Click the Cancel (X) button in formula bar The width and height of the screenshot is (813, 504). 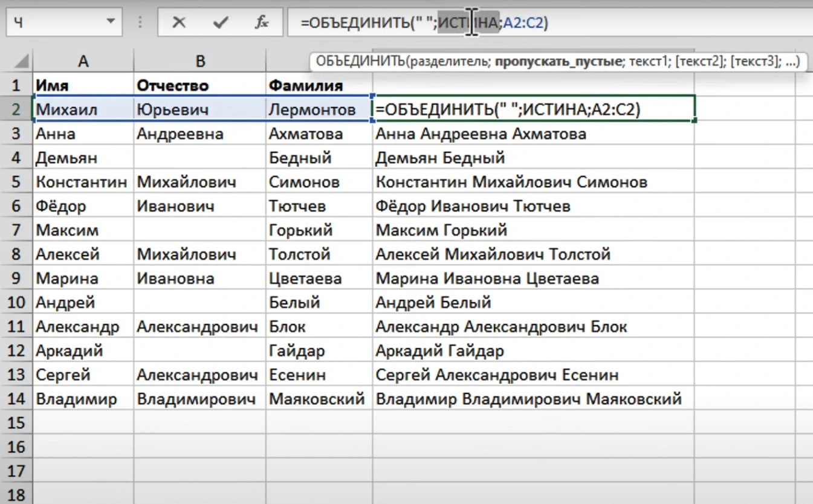178,23
